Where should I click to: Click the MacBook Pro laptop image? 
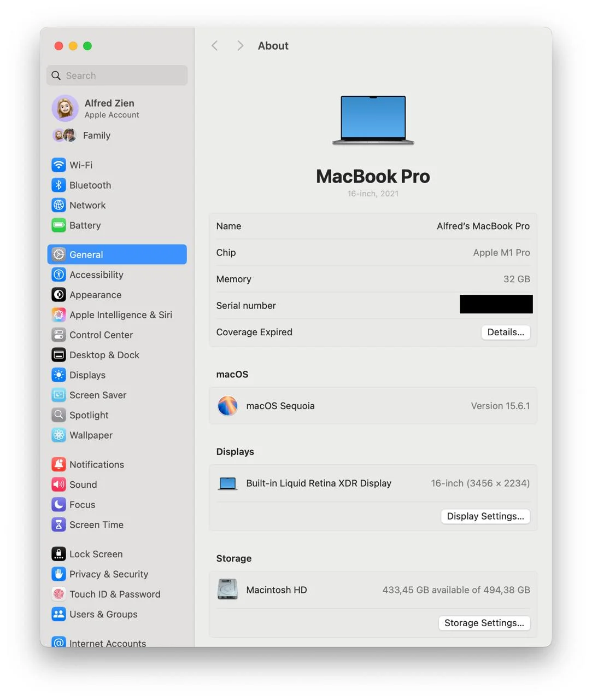(373, 120)
